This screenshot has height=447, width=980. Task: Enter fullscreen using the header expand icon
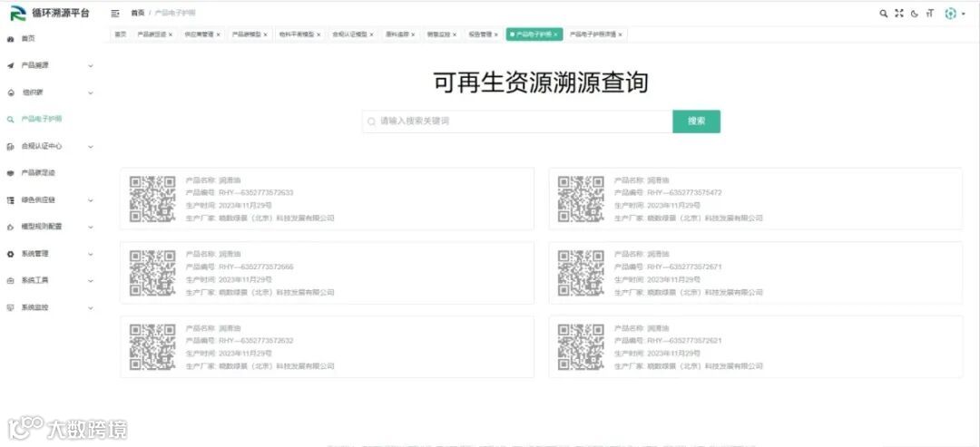click(898, 13)
